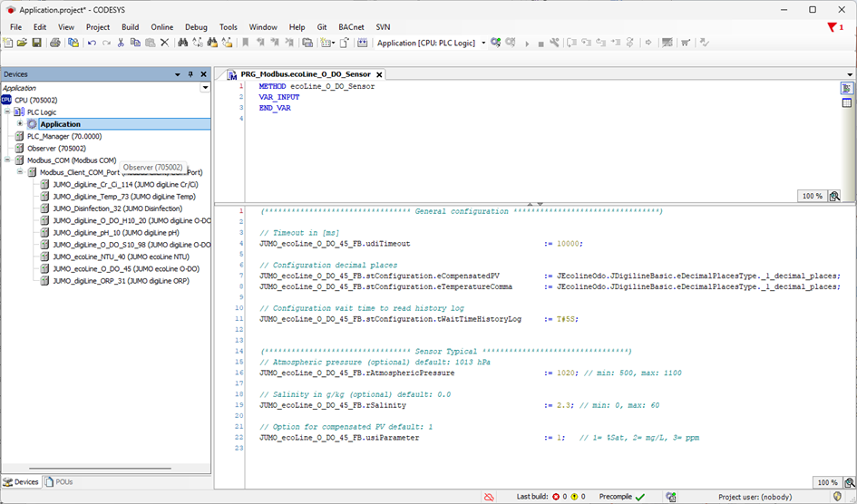Click the lightbulb icon in status bar

[x=837, y=497]
